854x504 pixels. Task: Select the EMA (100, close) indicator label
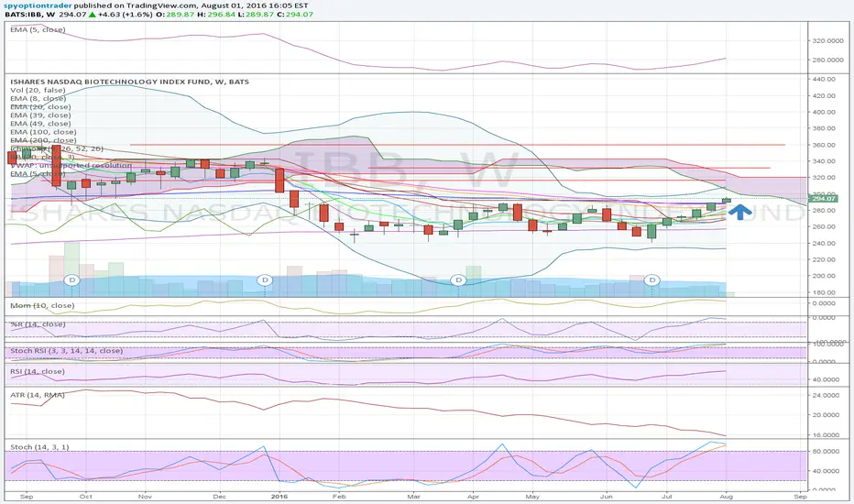pyautogui.click(x=43, y=132)
